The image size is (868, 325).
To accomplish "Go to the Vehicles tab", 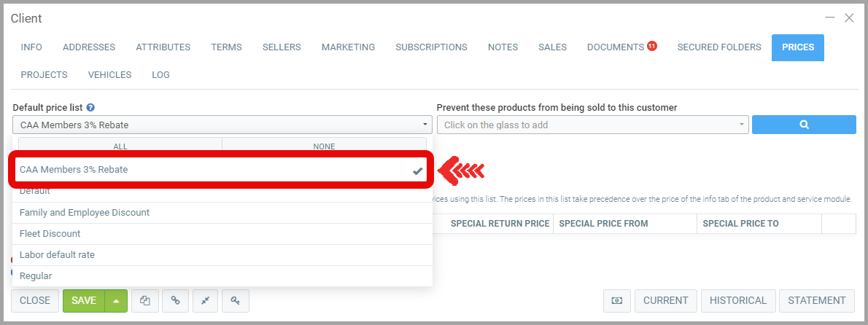I will pos(109,74).
